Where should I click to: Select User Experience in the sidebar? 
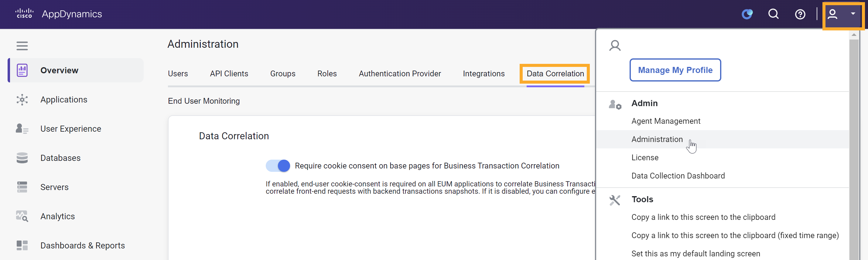pyautogui.click(x=70, y=129)
